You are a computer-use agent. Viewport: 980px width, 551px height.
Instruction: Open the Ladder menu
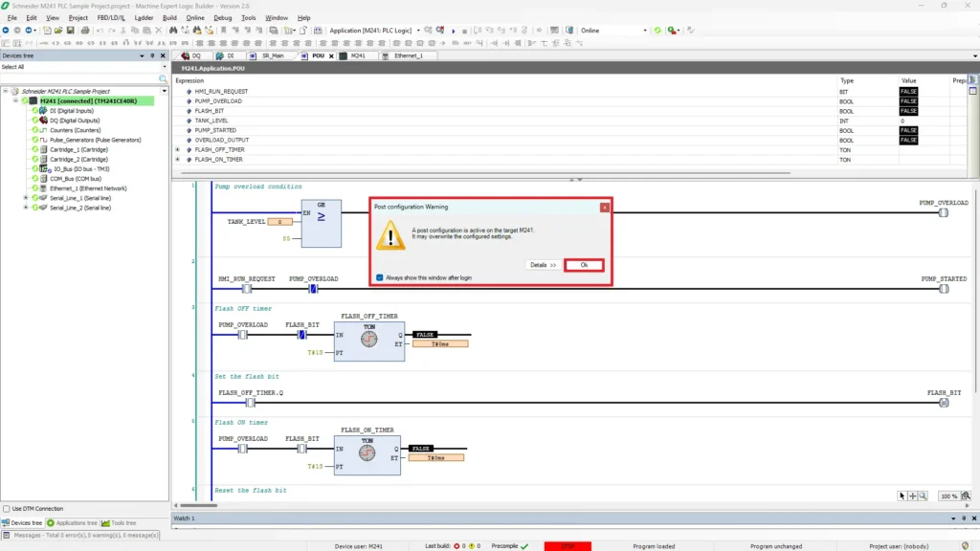point(144,18)
